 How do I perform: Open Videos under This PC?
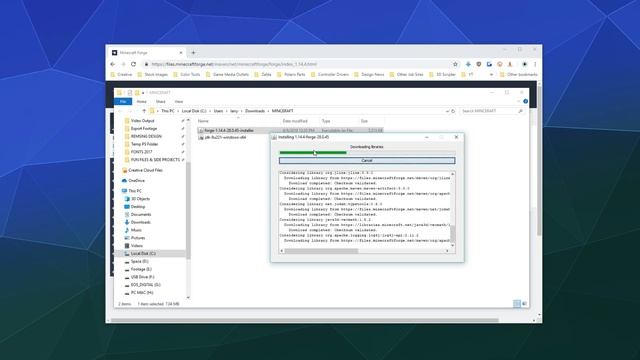(137, 246)
